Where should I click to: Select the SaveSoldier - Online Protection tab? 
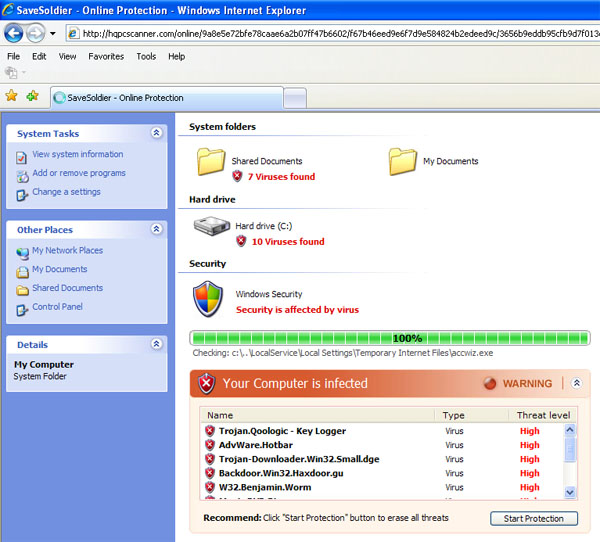(x=167, y=98)
